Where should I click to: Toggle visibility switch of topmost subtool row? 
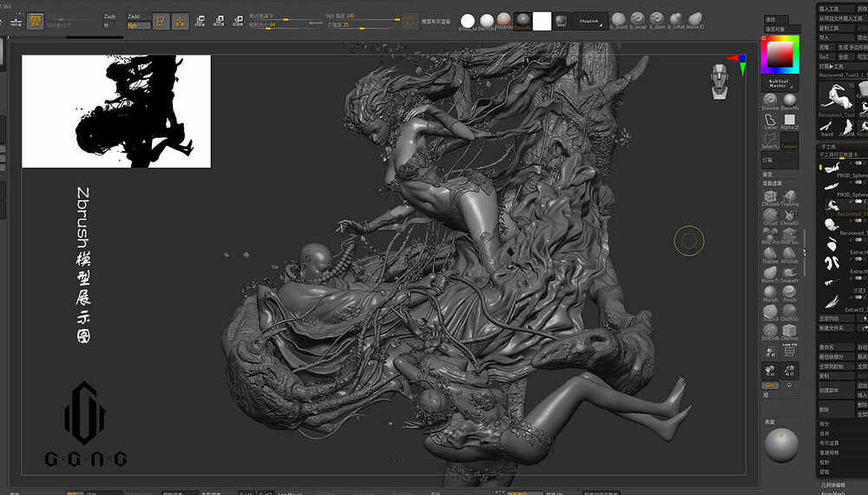pos(858,164)
